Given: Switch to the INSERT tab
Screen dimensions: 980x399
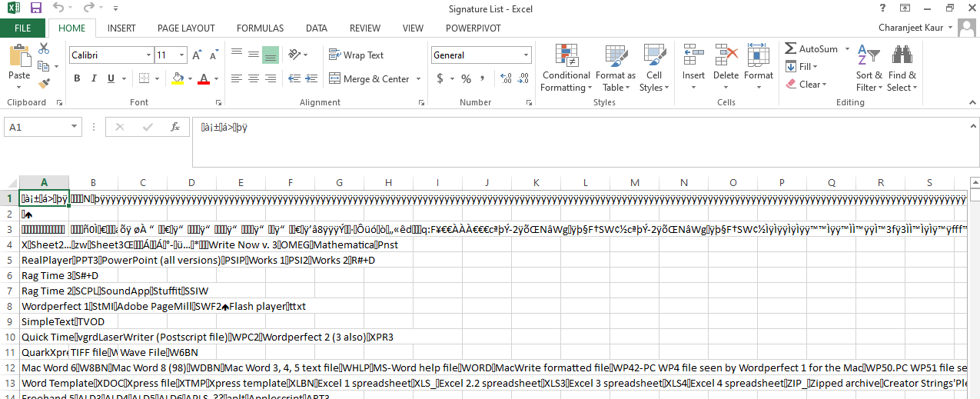Looking at the screenshot, I should 121,28.
